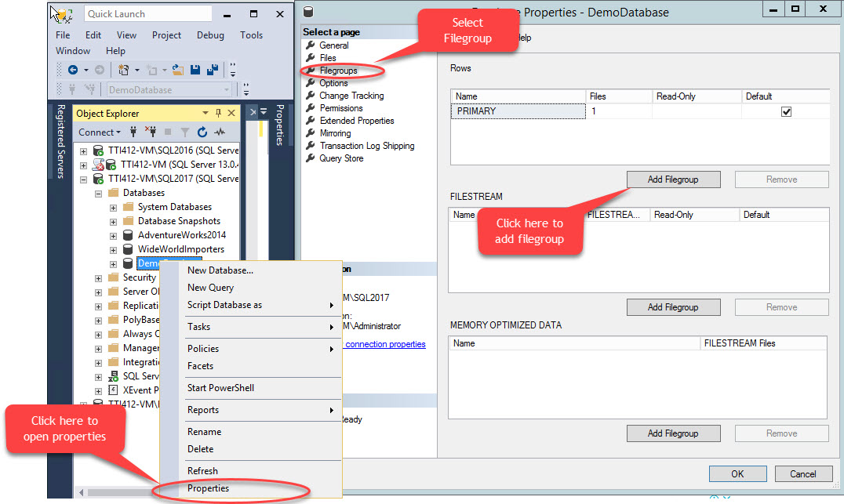
Task: Click Add Filegroup under FILESTREAM section
Action: 673,307
